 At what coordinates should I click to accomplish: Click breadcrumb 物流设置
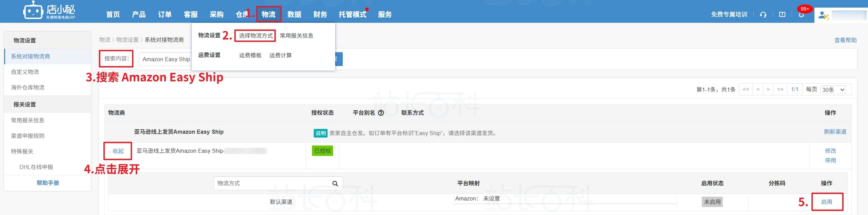[127, 40]
